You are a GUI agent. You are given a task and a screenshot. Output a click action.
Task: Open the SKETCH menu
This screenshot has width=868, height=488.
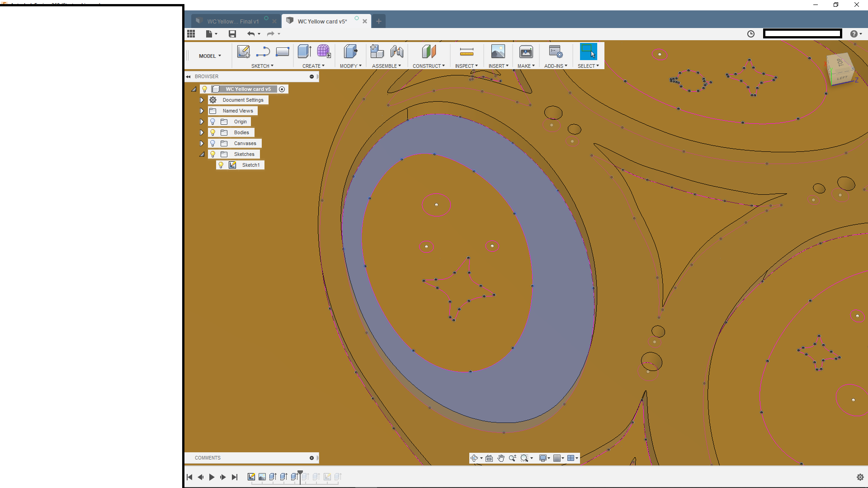click(x=262, y=66)
